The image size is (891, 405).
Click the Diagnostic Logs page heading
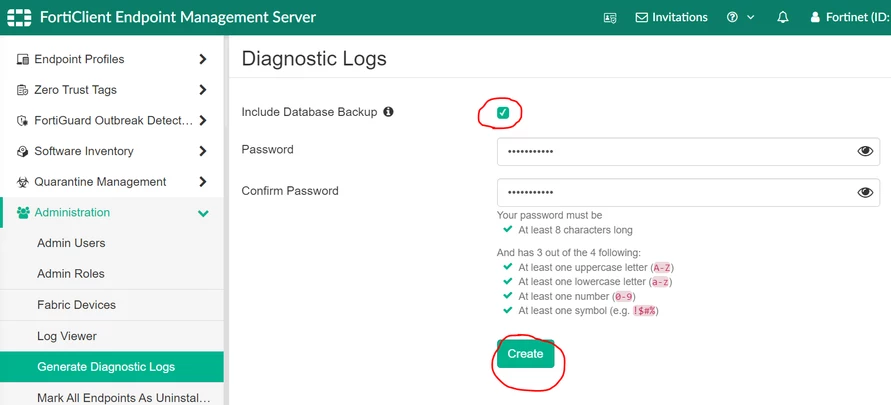[x=314, y=59]
